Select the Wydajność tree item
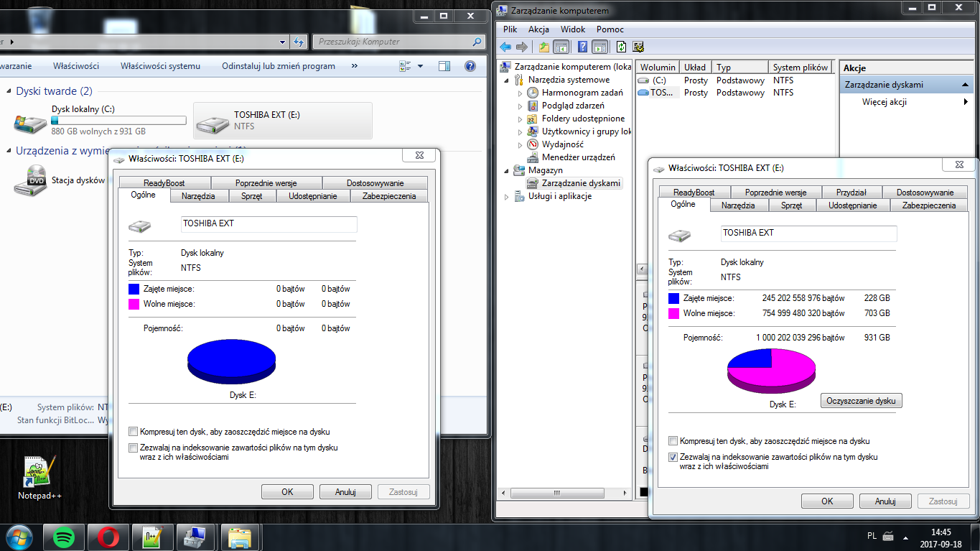 [556, 144]
